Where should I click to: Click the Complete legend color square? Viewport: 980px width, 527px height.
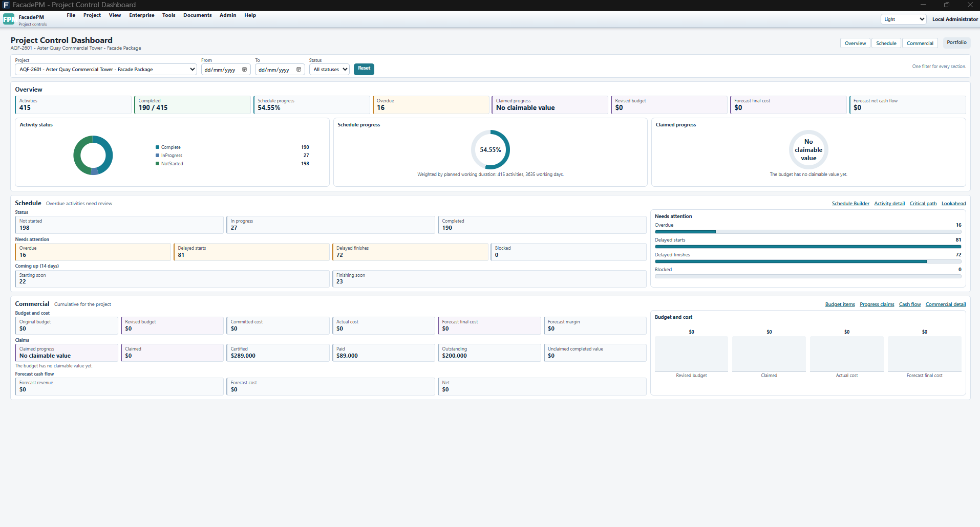coord(157,147)
